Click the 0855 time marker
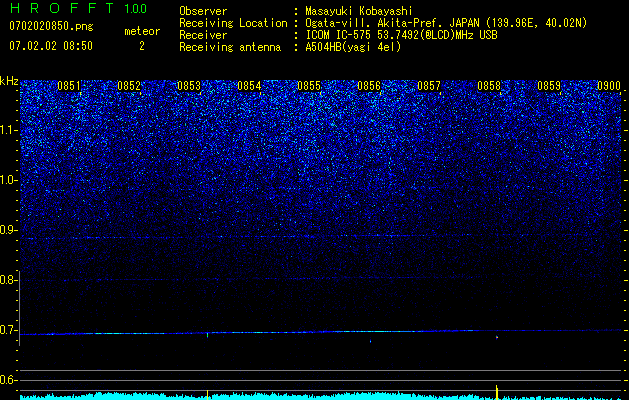Screen dimensions: 629x400 point(309,86)
